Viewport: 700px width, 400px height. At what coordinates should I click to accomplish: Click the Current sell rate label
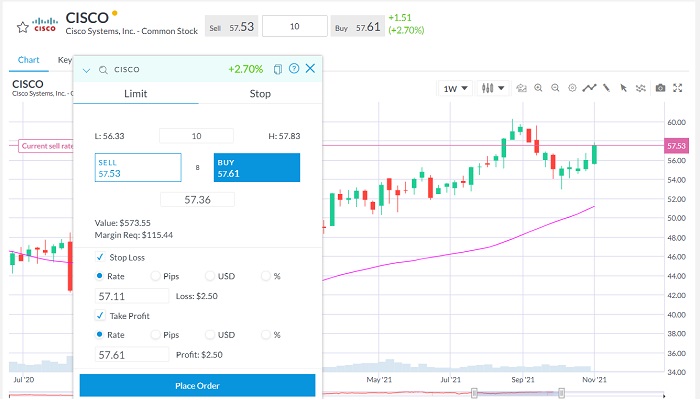coord(47,146)
